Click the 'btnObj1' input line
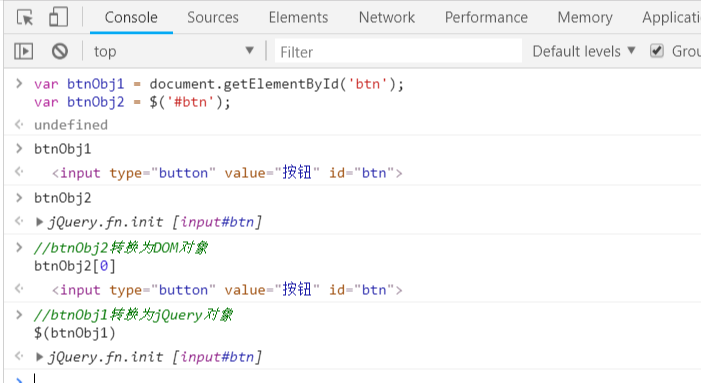Screen dimensions: 701x383 click(x=63, y=149)
